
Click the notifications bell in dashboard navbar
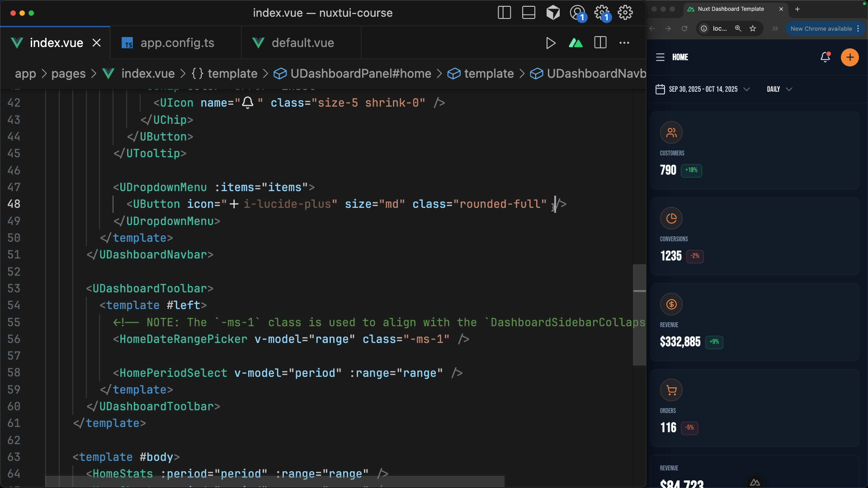click(825, 57)
